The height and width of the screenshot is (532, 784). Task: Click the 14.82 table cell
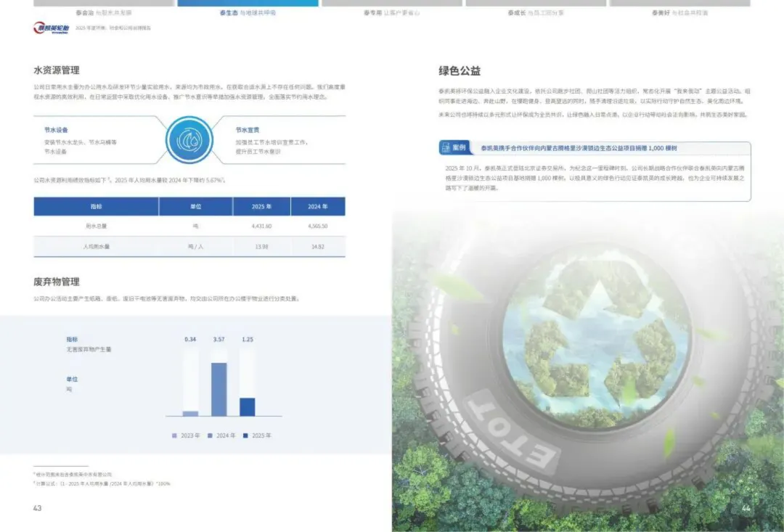(x=318, y=247)
